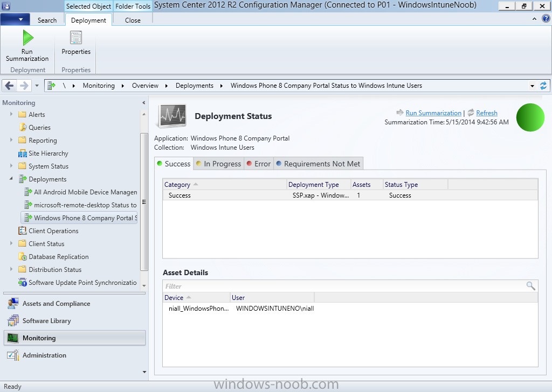
Task: Collapse the Monitoring navigation pane arrow
Action: coord(143,103)
